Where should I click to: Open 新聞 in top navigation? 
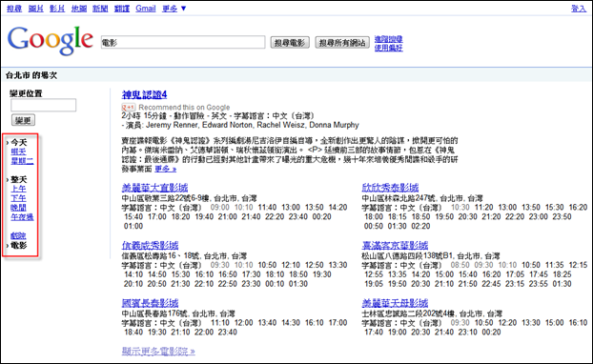pos(100,9)
